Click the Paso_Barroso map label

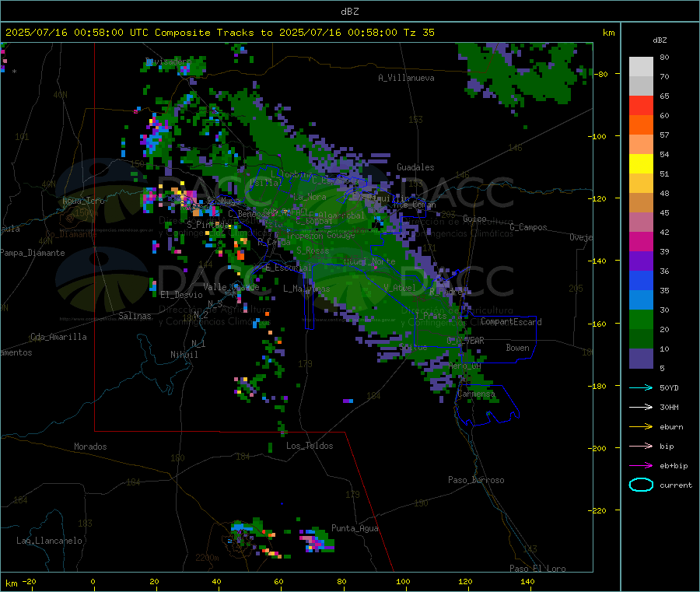[x=476, y=480]
